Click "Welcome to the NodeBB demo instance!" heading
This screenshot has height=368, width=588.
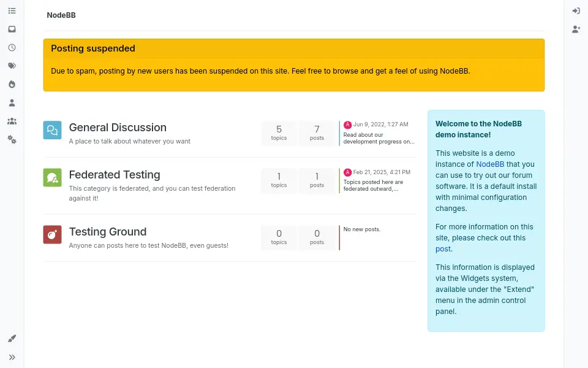(x=478, y=129)
